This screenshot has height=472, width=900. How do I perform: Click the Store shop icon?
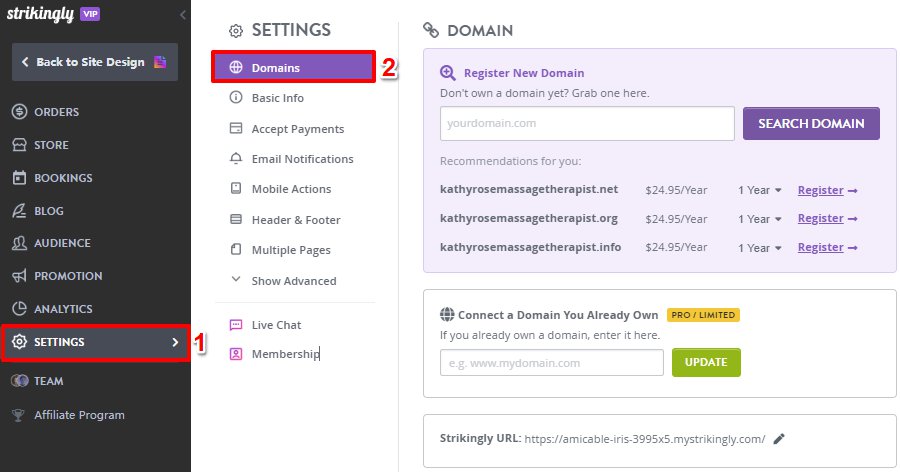pyautogui.click(x=20, y=145)
